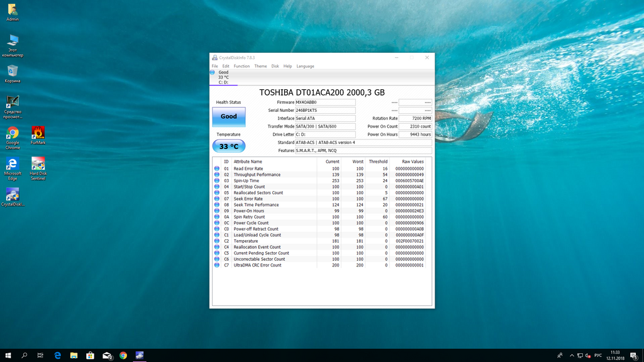The height and width of the screenshot is (362, 644).
Task: Click status icon of Read Error Rate row
Action: [x=217, y=168]
